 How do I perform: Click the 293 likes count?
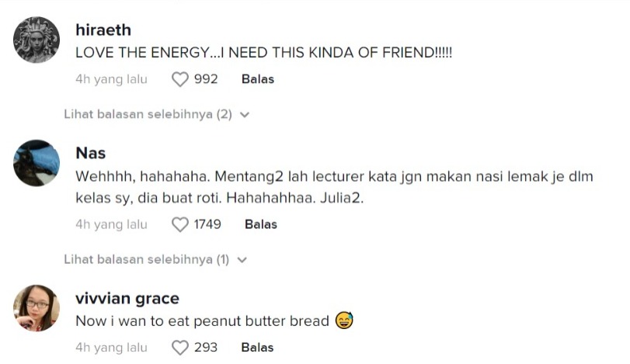click(x=206, y=348)
